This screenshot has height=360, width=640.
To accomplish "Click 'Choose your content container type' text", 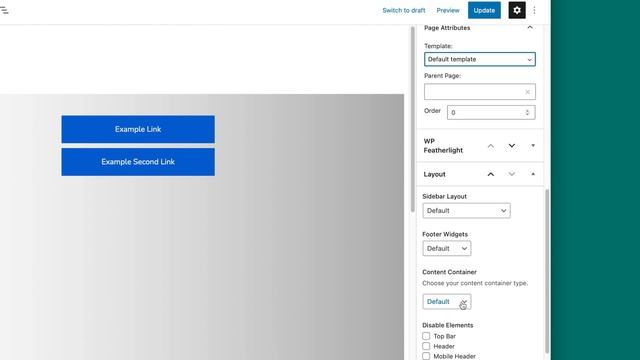I will (x=475, y=283).
